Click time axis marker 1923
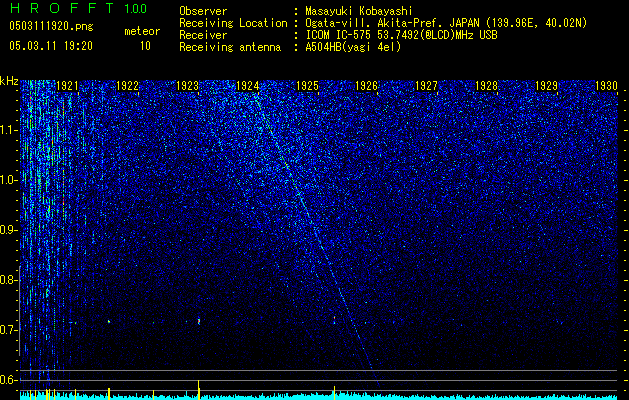The height and width of the screenshot is (400, 629). tap(187, 85)
